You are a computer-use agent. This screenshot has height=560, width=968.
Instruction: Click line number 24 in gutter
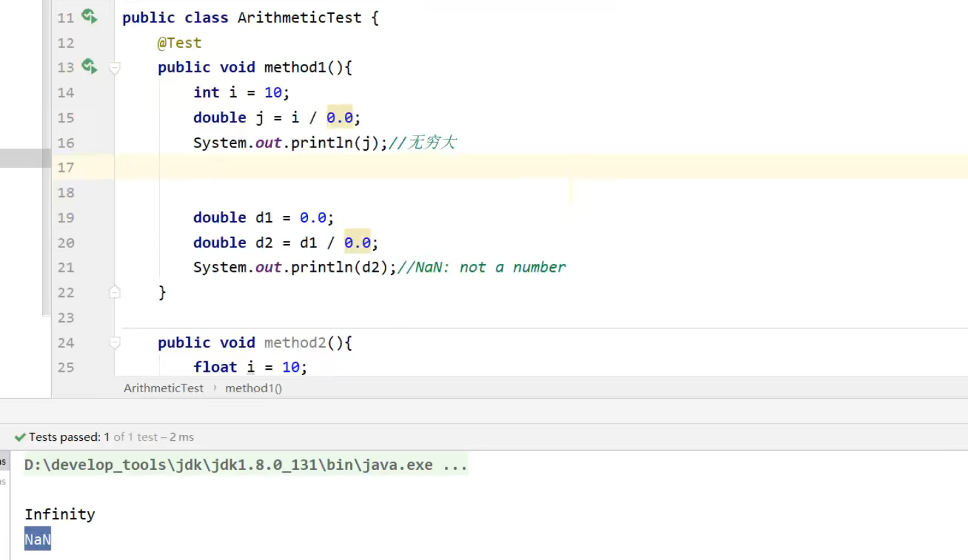tap(66, 343)
